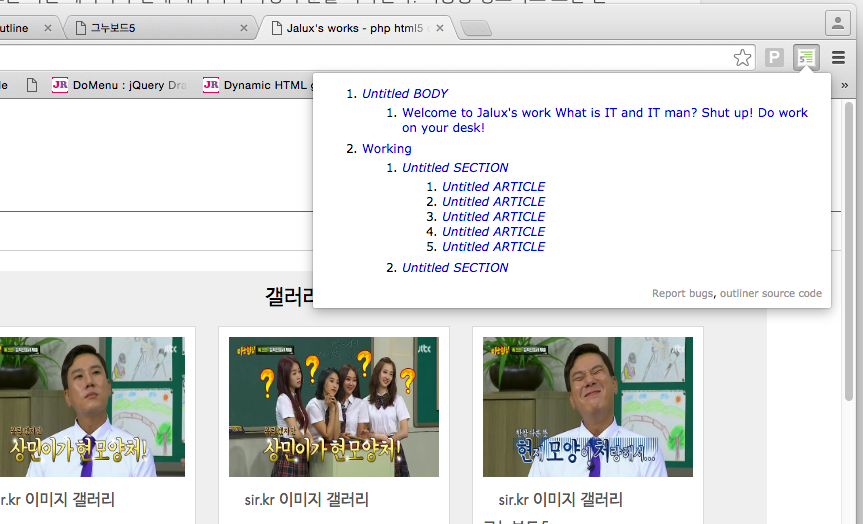Open the outliner source code link
The image size is (863, 524).
pos(771,294)
